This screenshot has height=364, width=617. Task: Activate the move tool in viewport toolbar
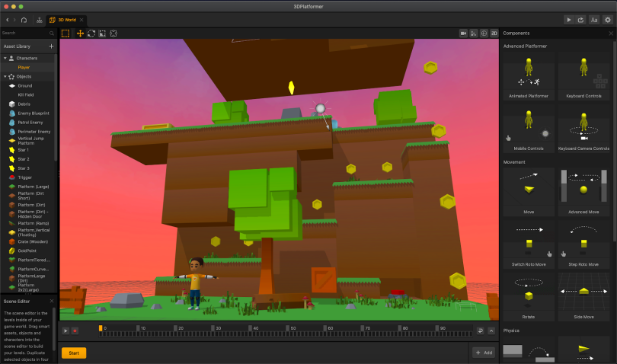(x=80, y=34)
